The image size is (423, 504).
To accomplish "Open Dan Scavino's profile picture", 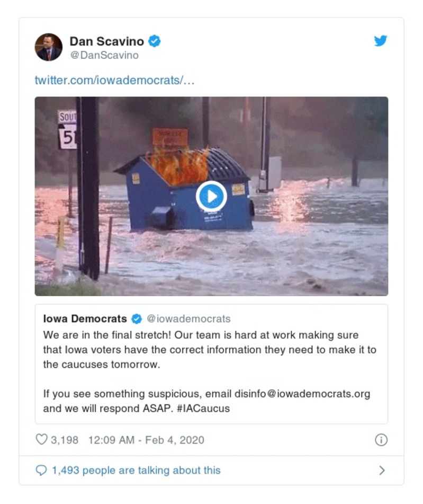I will (49, 47).
